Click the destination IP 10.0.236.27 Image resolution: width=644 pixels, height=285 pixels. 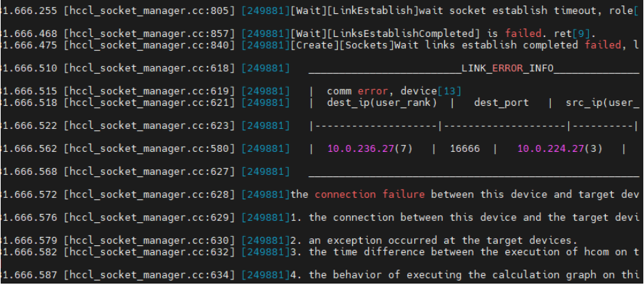(x=361, y=148)
